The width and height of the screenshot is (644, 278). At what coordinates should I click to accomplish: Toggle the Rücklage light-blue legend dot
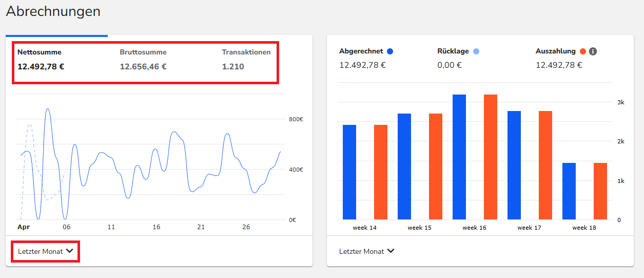click(476, 51)
